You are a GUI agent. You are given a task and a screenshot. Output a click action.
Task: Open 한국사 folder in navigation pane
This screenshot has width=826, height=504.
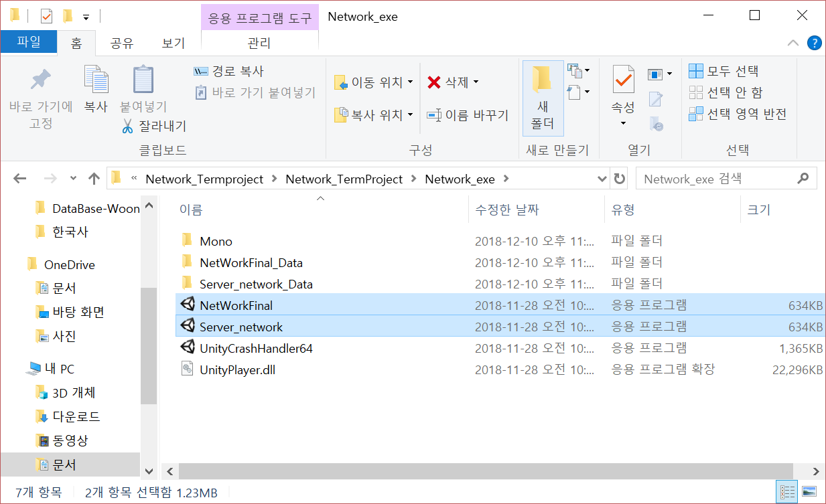click(x=70, y=232)
